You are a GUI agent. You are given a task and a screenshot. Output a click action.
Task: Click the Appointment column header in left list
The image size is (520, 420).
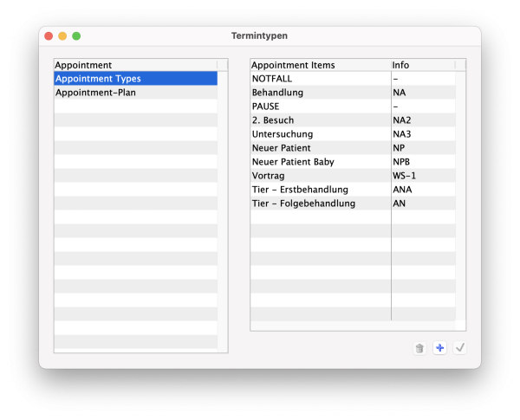click(x=134, y=65)
